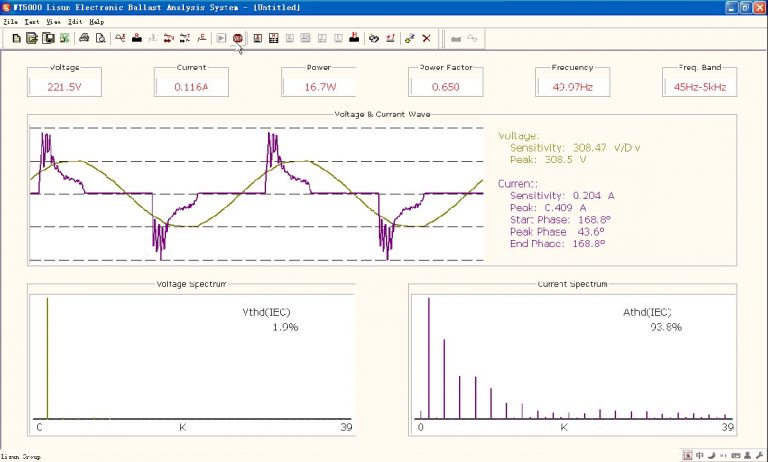Screen dimensions: 768x462
Task: Click the red-framed report page icon
Action: coord(258,38)
